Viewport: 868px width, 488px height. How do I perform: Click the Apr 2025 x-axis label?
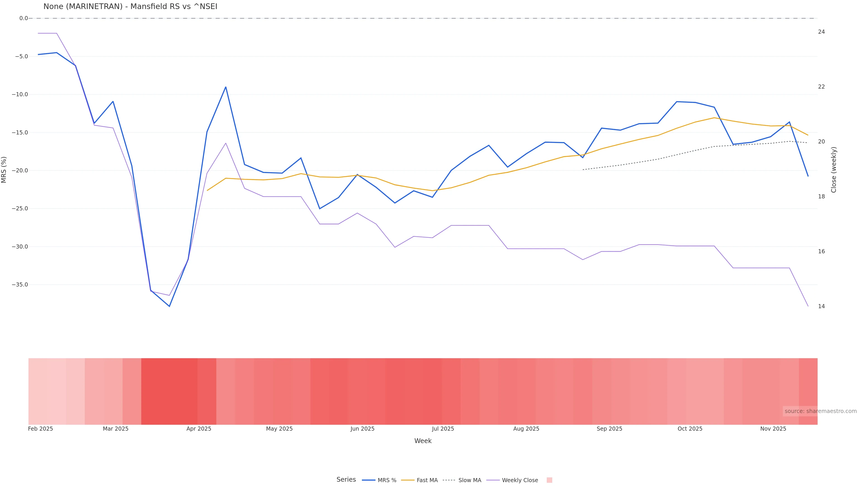[199, 429]
